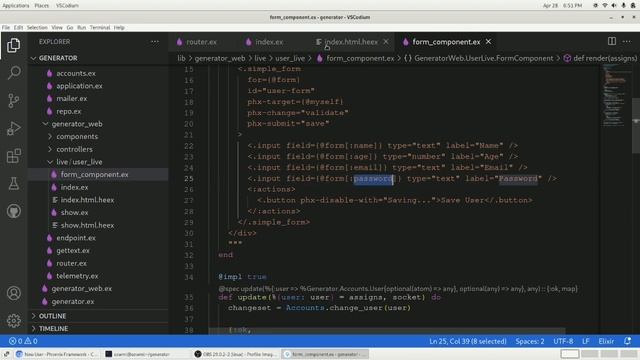
Task: Open the Testing flask icon
Action: click(x=13, y=184)
